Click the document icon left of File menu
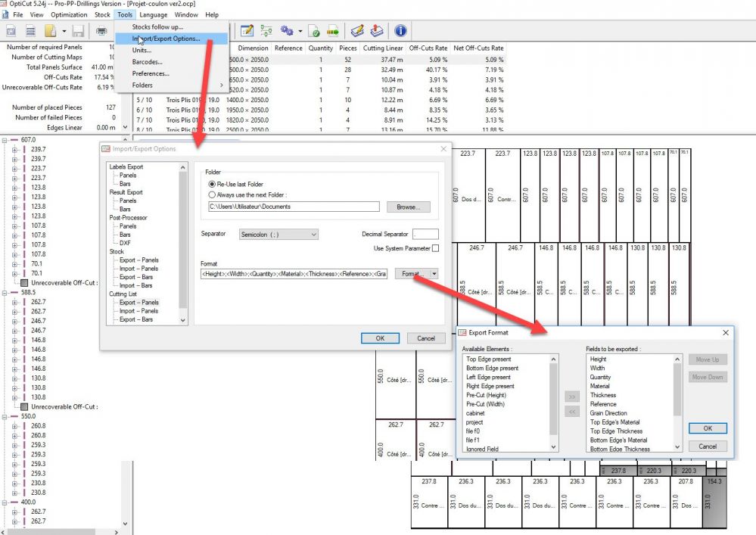This screenshot has width=756, height=535. point(5,14)
